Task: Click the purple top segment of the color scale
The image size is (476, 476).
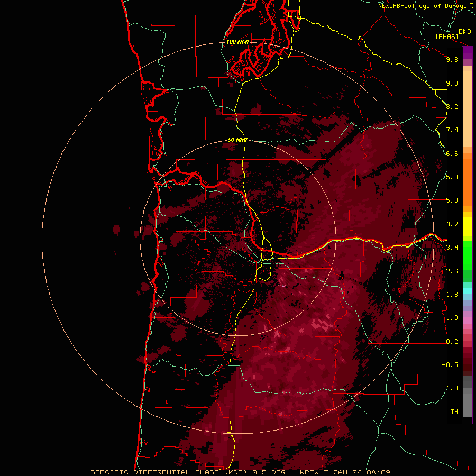Action: pos(467,53)
